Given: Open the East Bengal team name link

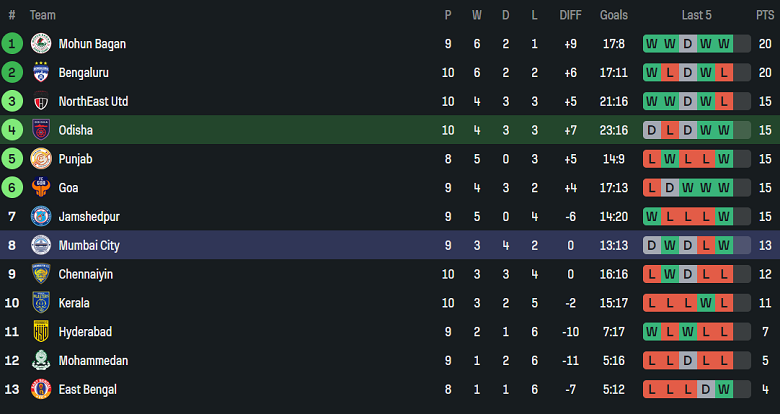Looking at the screenshot, I should [x=87, y=389].
